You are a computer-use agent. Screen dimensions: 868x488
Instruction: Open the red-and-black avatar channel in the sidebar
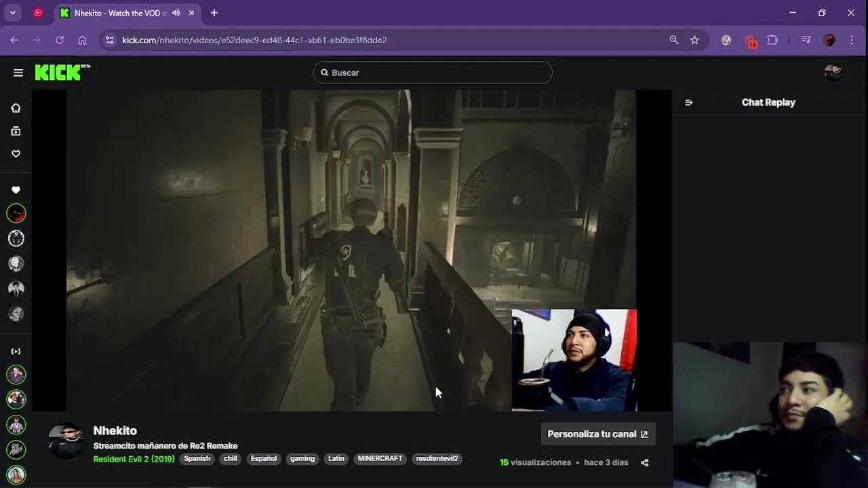point(16,213)
